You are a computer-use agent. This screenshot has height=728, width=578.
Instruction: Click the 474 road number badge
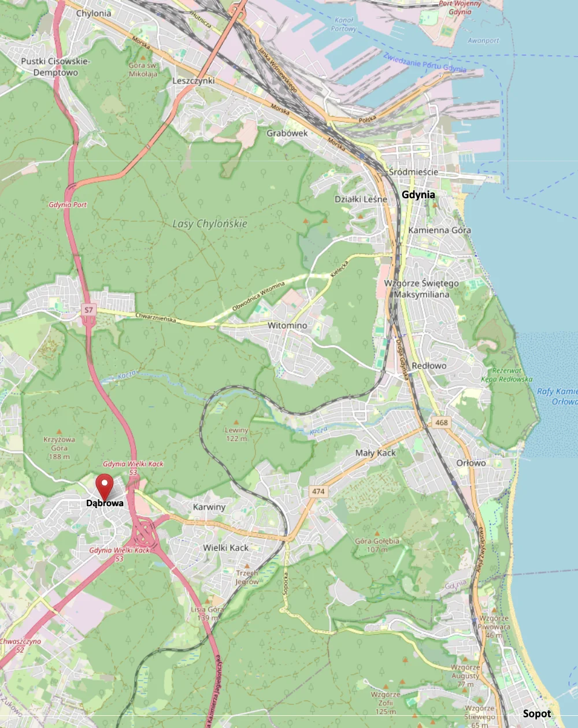(318, 492)
